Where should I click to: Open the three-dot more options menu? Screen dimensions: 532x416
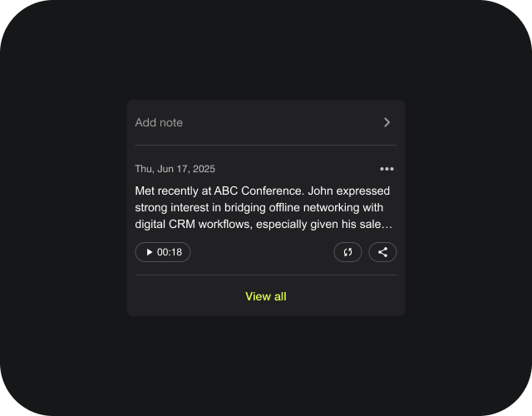(387, 169)
